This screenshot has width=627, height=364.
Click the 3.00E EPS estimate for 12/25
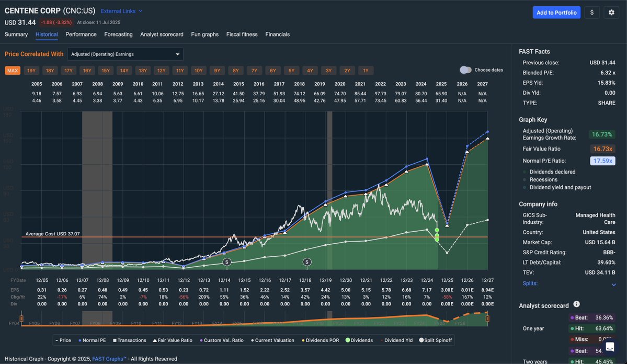(x=447, y=290)
